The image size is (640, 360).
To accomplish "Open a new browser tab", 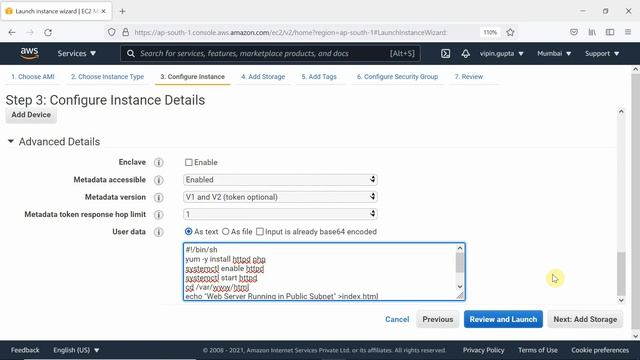I will click(122, 11).
